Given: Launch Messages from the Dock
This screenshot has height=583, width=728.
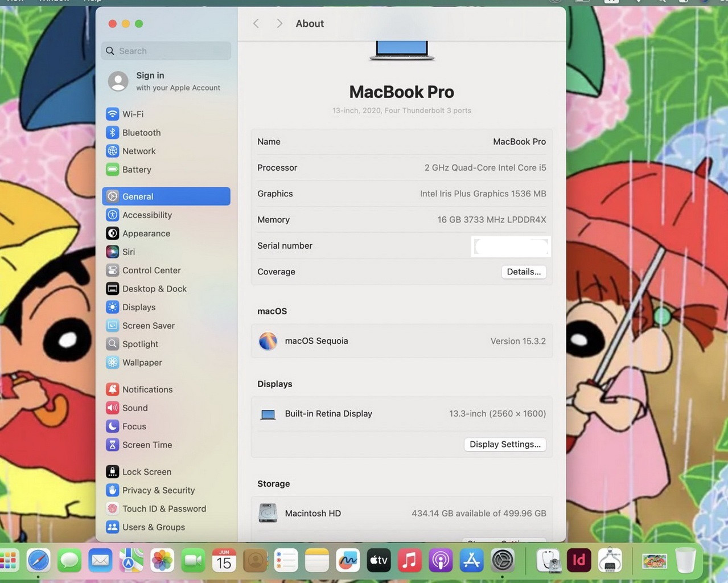Looking at the screenshot, I should pyautogui.click(x=69, y=561).
